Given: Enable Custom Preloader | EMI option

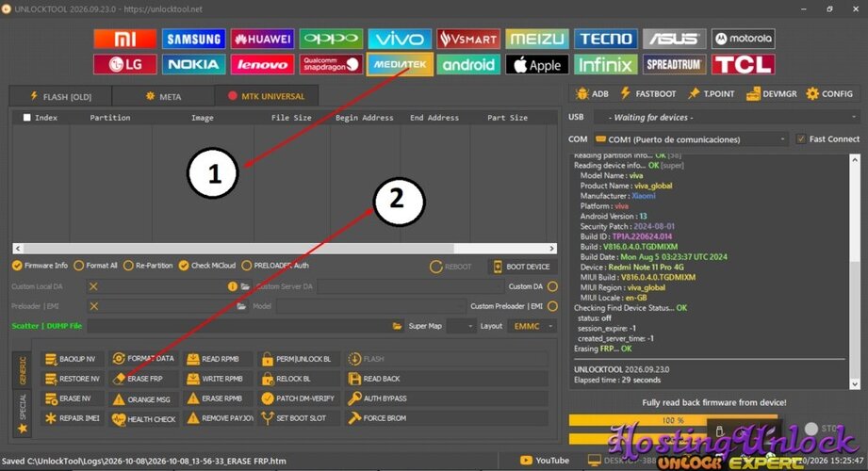Looking at the screenshot, I should 552,306.
